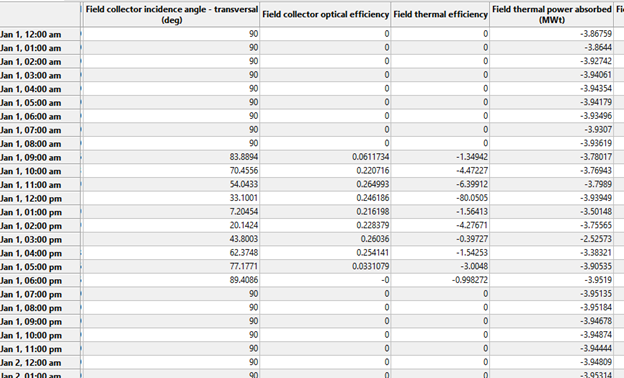Image resolution: width=624 pixels, height=378 pixels.
Task: Click the thermal power cell -3.86759
Action: 552,34
